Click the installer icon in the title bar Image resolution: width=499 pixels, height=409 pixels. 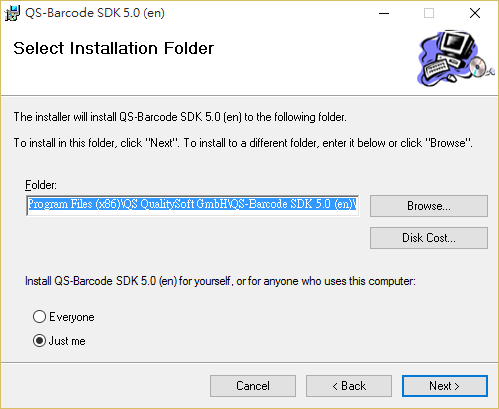coord(12,13)
